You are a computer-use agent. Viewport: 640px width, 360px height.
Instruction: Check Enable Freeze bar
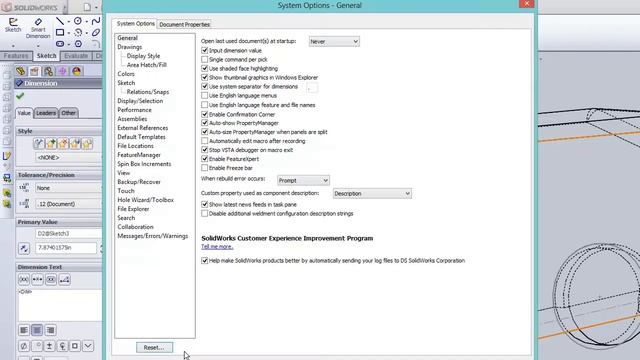tap(204, 168)
